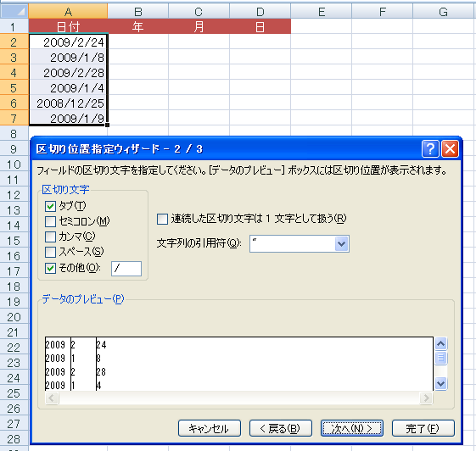Select row 20 header
This screenshot has height=451, width=476.
click(x=14, y=317)
